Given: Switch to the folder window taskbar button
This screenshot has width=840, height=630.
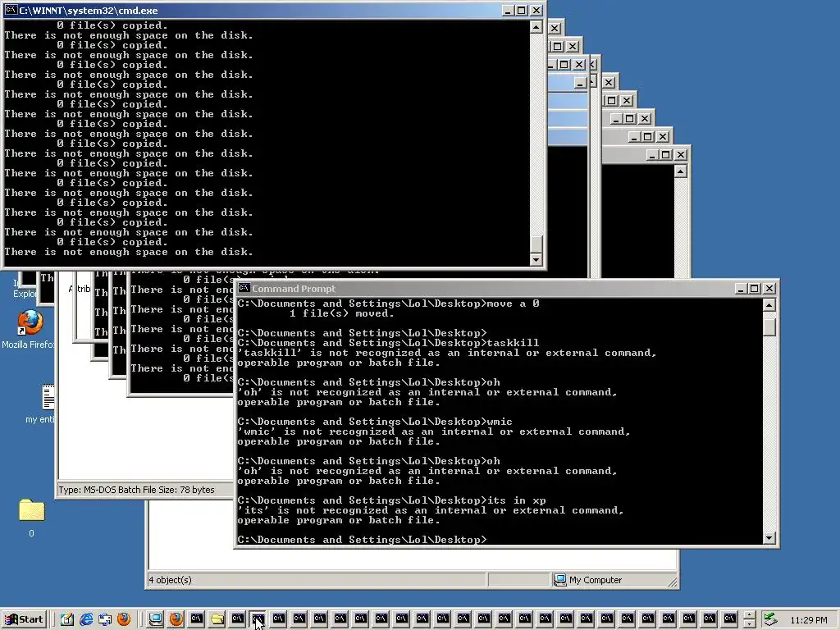Looking at the screenshot, I should tap(217, 619).
